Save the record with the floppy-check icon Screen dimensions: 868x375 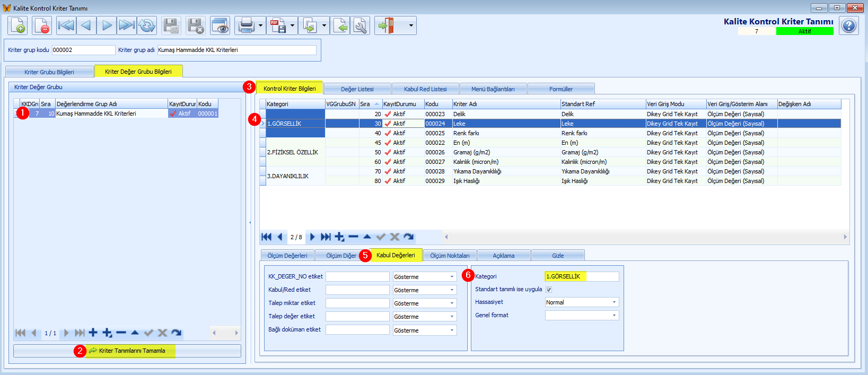tap(171, 25)
